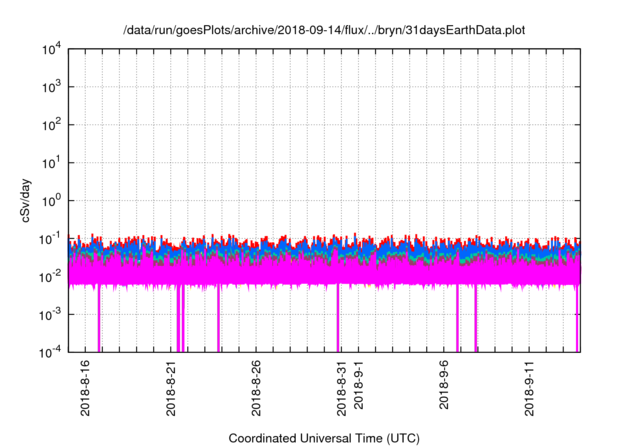Click the magenta dropout spike after 2018-8-16
640x448 pixels.
(99, 318)
